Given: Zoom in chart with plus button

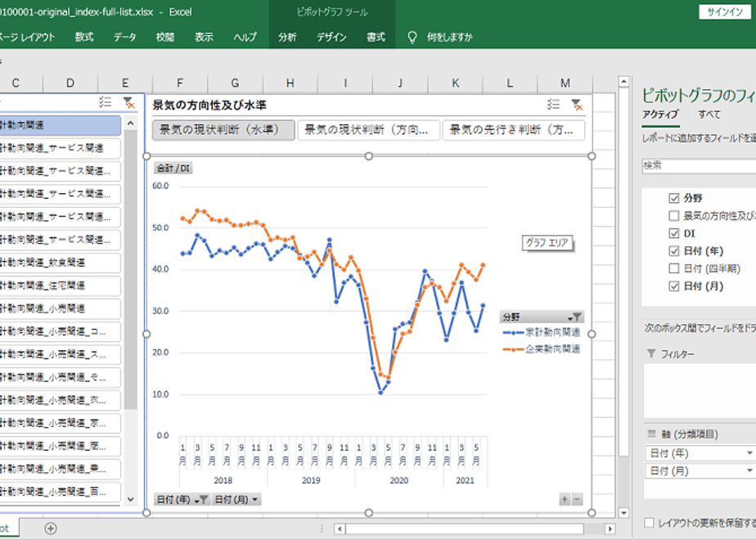Looking at the screenshot, I should pyautogui.click(x=565, y=499).
